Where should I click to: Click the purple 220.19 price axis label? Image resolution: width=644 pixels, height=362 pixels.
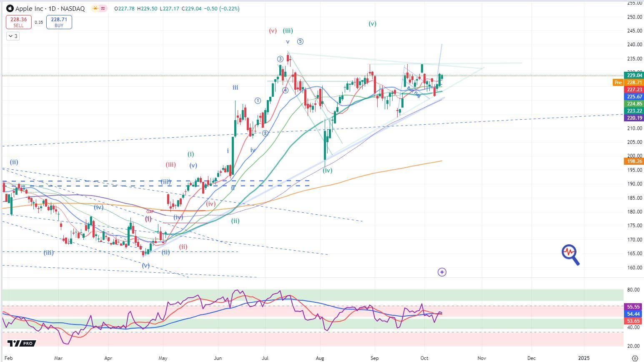point(634,118)
